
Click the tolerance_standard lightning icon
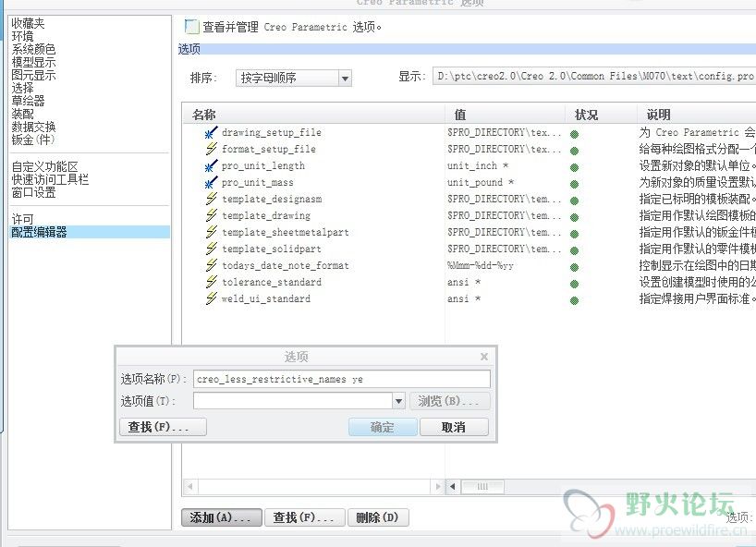click(211, 282)
